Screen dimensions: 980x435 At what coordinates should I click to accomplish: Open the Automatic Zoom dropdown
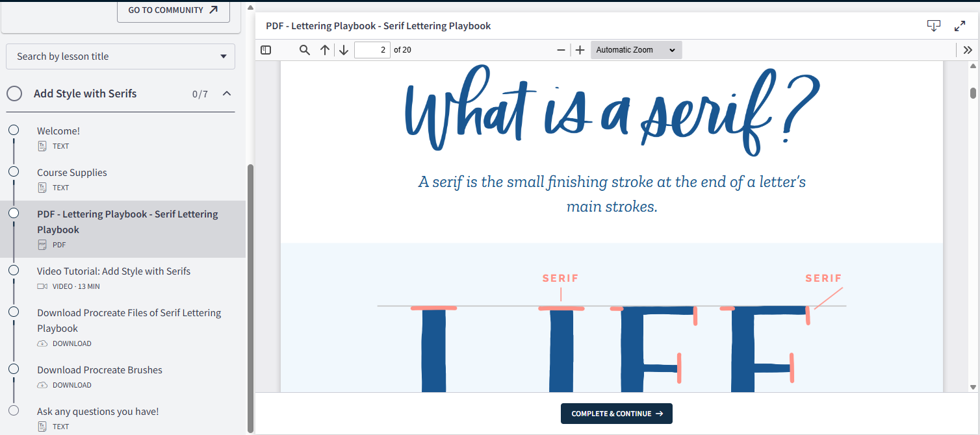[x=636, y=50]
